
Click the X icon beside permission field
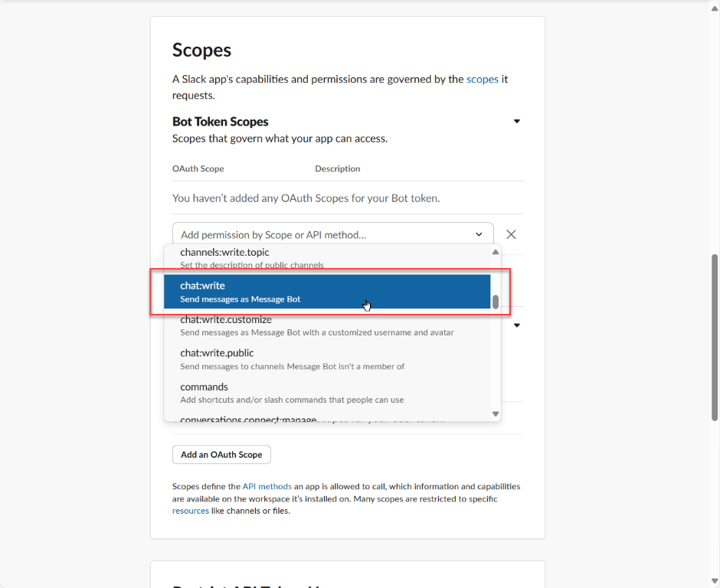511,234
